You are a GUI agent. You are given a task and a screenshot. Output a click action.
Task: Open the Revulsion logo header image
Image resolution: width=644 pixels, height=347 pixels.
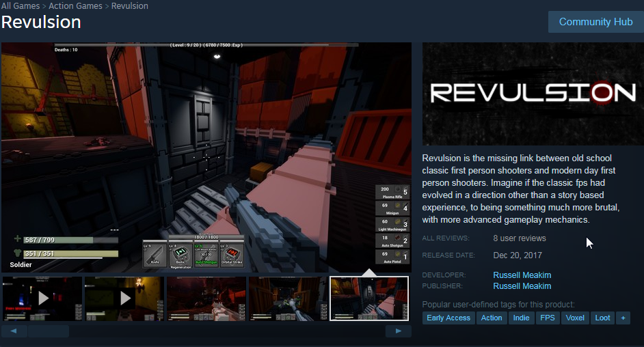[533, 94]
